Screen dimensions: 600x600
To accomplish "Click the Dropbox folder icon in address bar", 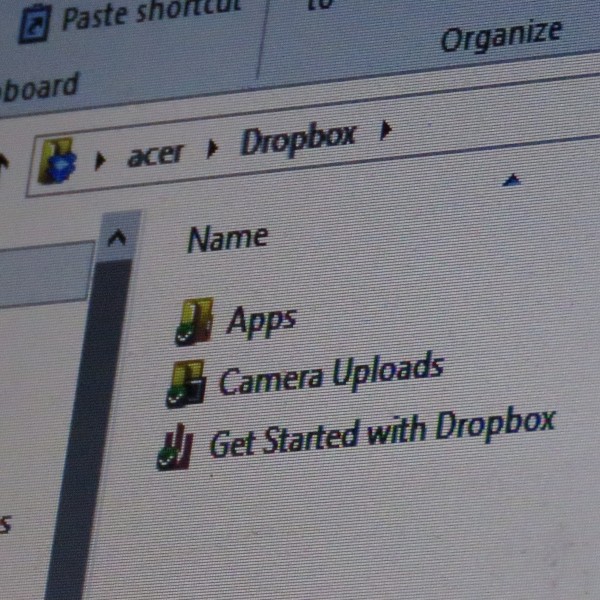I will tap(57, 161).
